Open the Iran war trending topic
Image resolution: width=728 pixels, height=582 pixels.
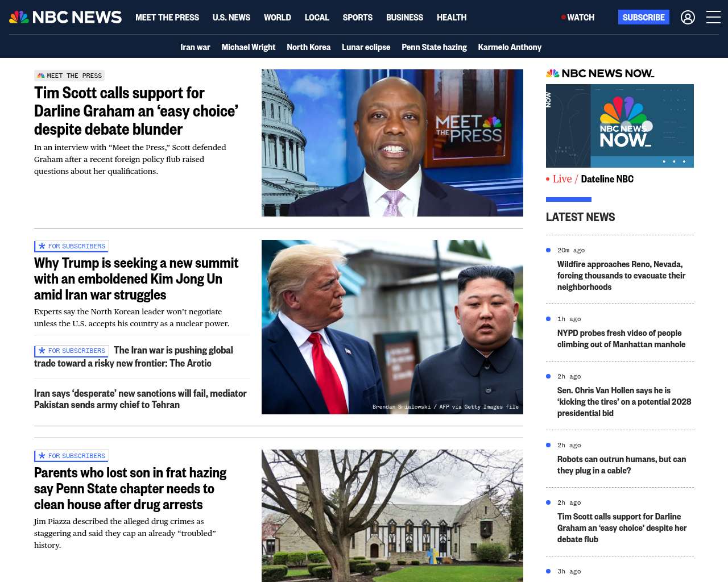(x=195, y=47)
